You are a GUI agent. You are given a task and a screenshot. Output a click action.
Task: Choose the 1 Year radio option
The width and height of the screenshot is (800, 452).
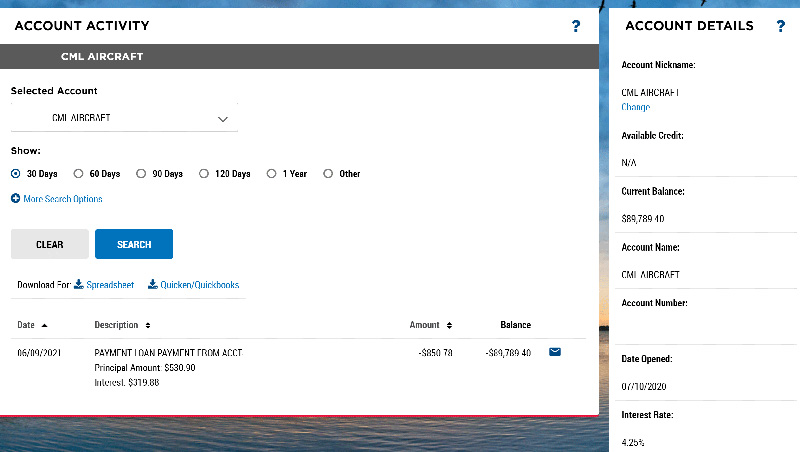coord(271,173)
